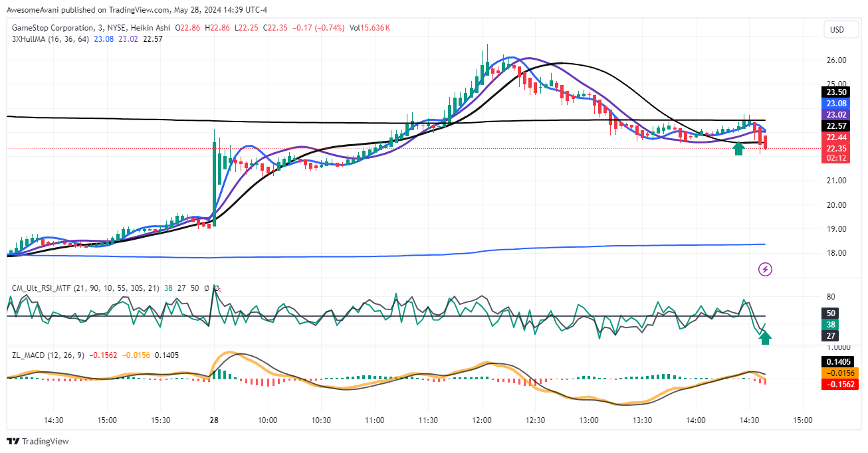Click the orange −0.0156 MACD axis tag
Screen dimensions: 868x453
(x=841, y=373)
